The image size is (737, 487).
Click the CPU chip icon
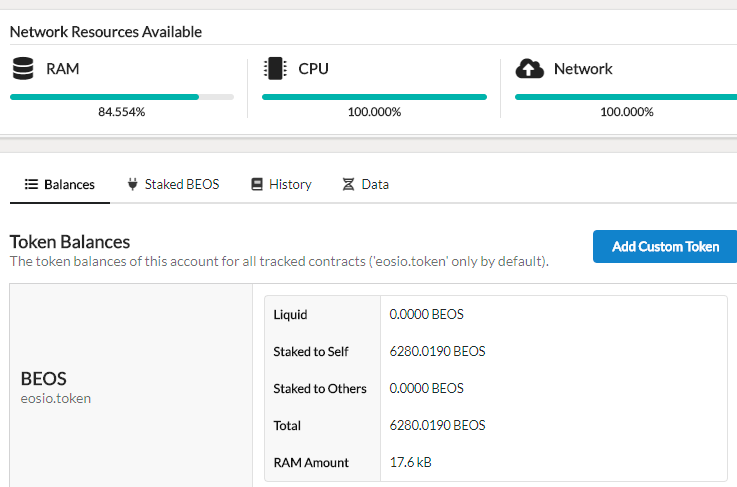(x=273, y=69)
